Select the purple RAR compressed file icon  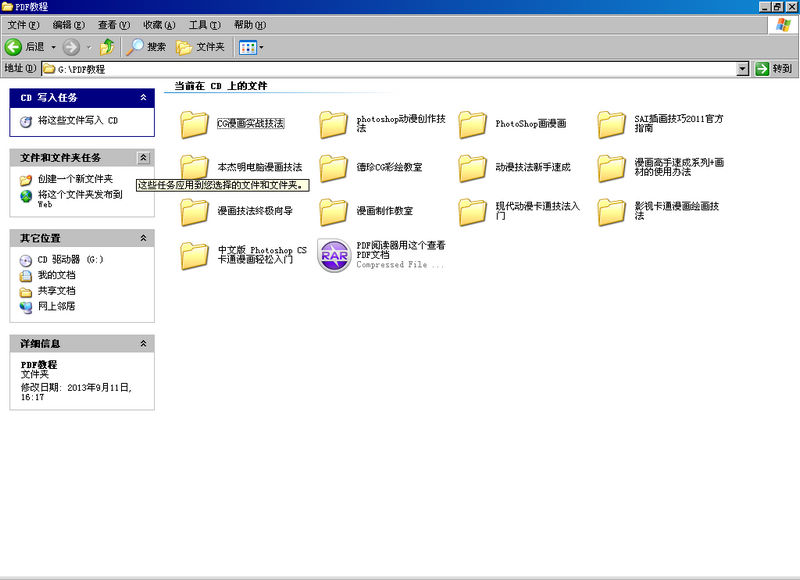334,255
